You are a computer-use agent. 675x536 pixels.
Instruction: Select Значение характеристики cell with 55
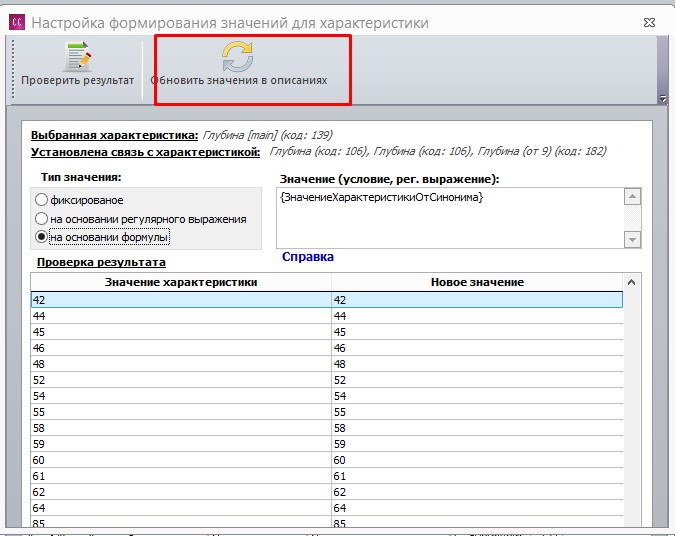pos(181,412)
